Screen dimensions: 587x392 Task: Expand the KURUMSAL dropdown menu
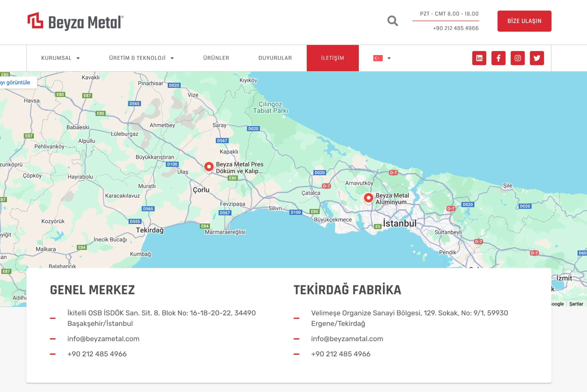pos(61,58)
